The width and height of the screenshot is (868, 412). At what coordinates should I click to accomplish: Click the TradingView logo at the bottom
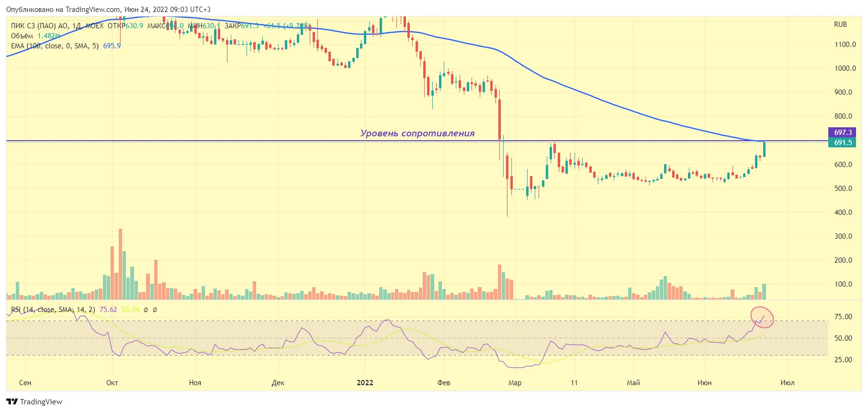[x=34, y=401]
